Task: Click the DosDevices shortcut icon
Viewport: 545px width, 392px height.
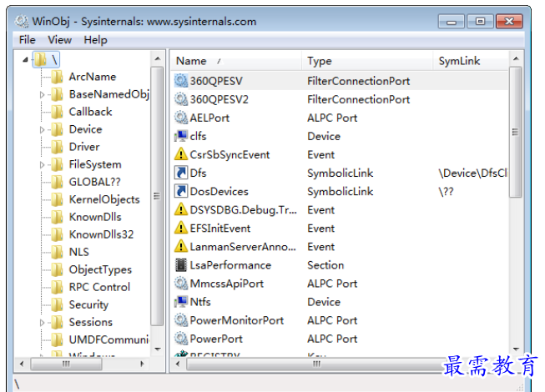Action: 181,191
